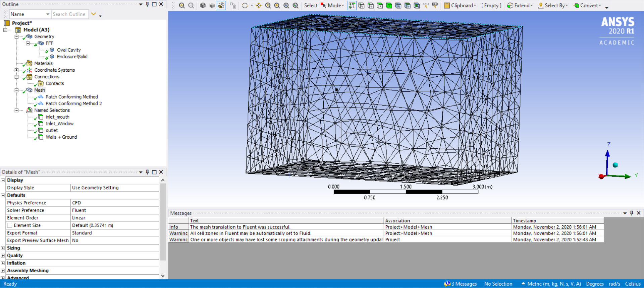644x288 pixels.
Task: Toggle the wireframe display icon
Action: 221,5
